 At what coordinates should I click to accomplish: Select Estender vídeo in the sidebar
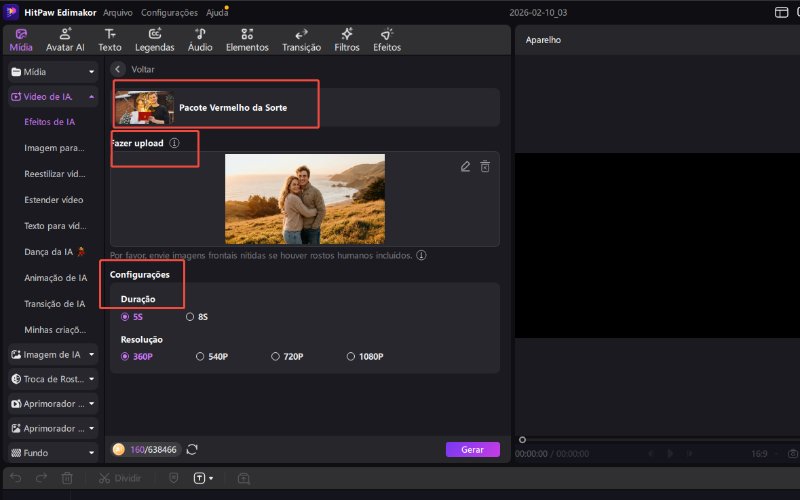(54, 200)
